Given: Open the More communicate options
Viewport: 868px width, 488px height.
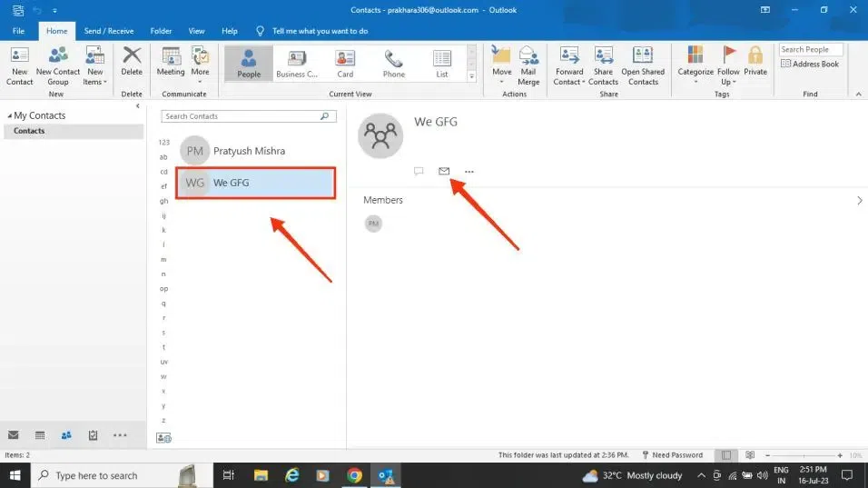Looking at the screenshot, I should point(200,65).
